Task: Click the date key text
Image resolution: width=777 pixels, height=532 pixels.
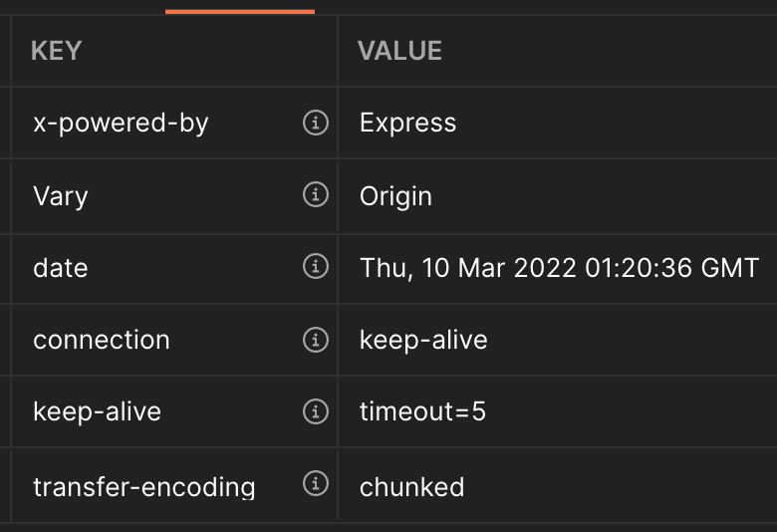Action: [61, 268]
